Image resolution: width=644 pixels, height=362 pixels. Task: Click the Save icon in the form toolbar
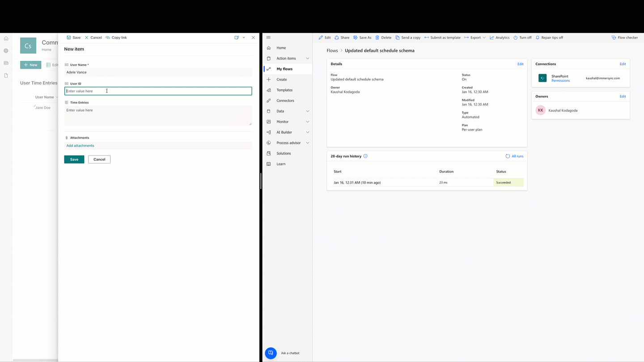click(68, 38)
